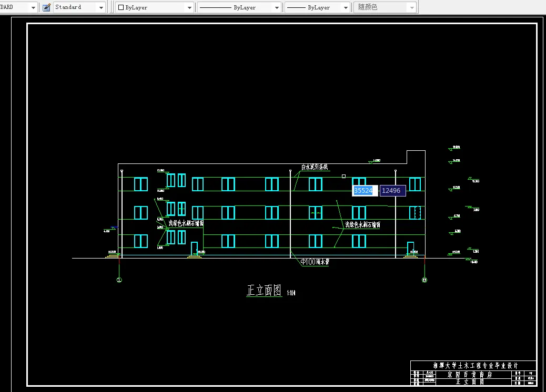546x392 pixels.
Task: Click the ByLayer color swatch box
Action: [121, 7]
